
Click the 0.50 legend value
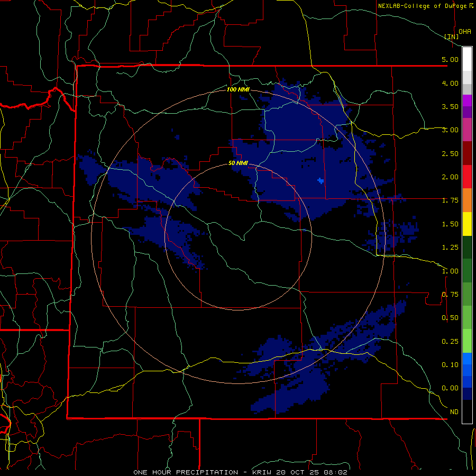point(450,318)
